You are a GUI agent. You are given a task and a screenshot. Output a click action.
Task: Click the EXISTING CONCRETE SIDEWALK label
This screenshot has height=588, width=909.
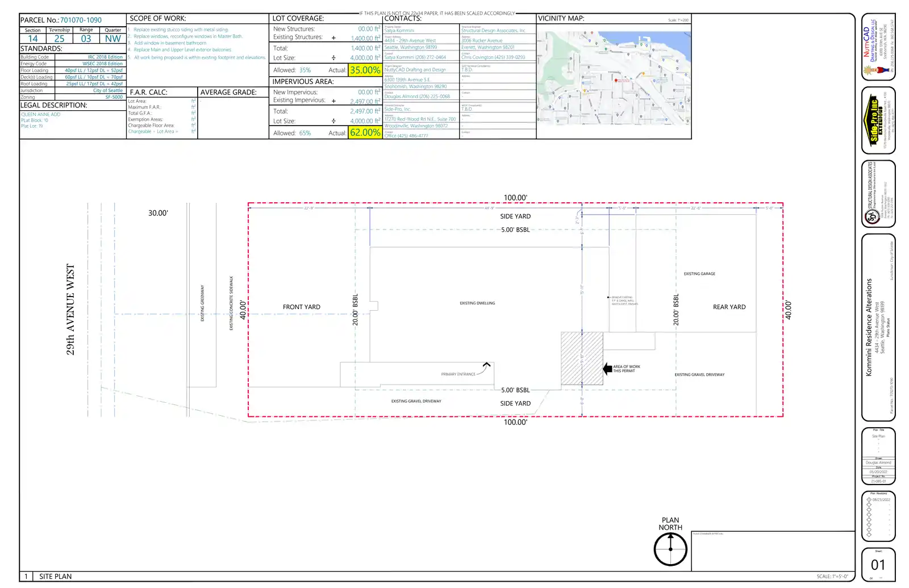click(x=231, y=303)
